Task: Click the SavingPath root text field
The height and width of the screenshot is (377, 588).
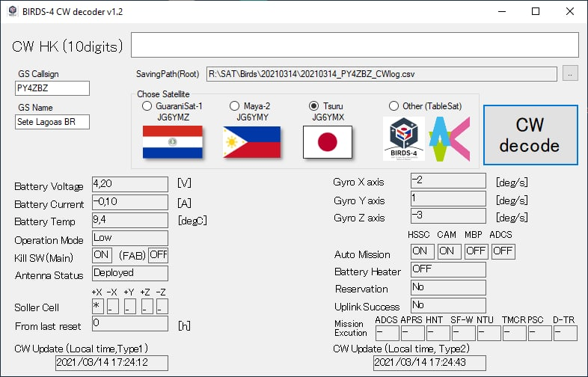Action: coord(382,73)
